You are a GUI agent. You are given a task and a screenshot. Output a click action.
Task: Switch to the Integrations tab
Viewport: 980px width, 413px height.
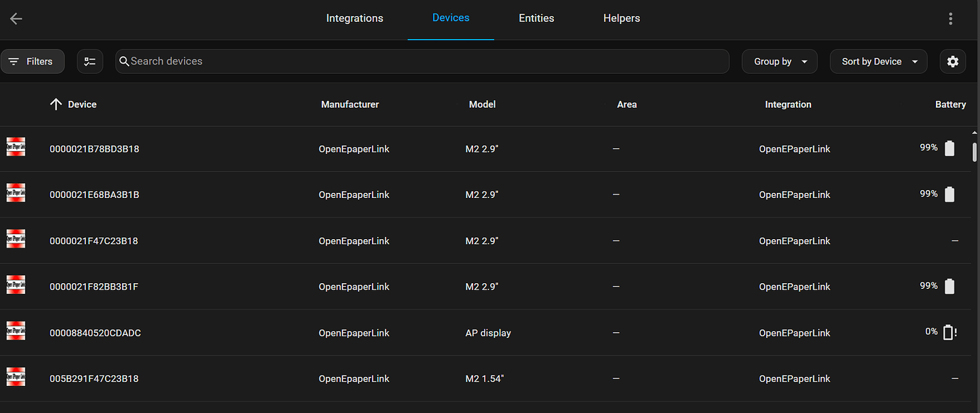point(354,18)
